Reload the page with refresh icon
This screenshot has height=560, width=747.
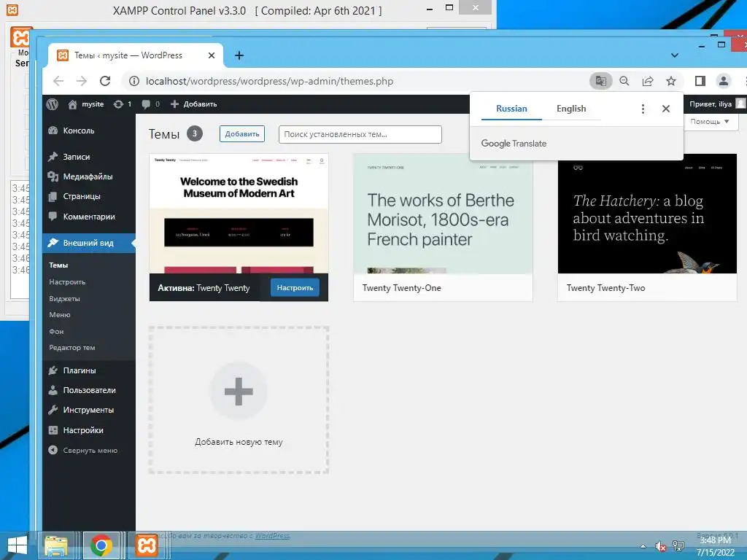[x=105, y=81]
